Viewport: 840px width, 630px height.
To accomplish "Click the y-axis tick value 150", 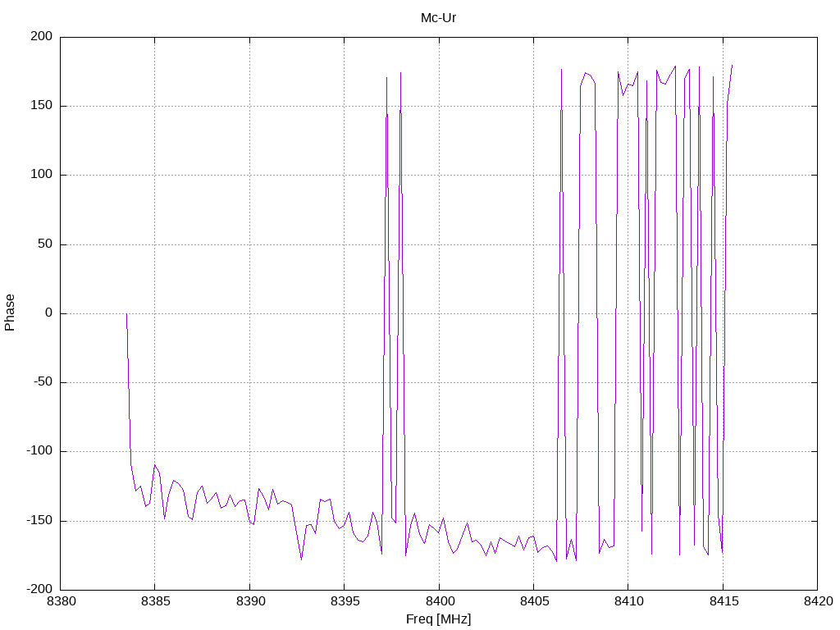I will click(42, 106).
